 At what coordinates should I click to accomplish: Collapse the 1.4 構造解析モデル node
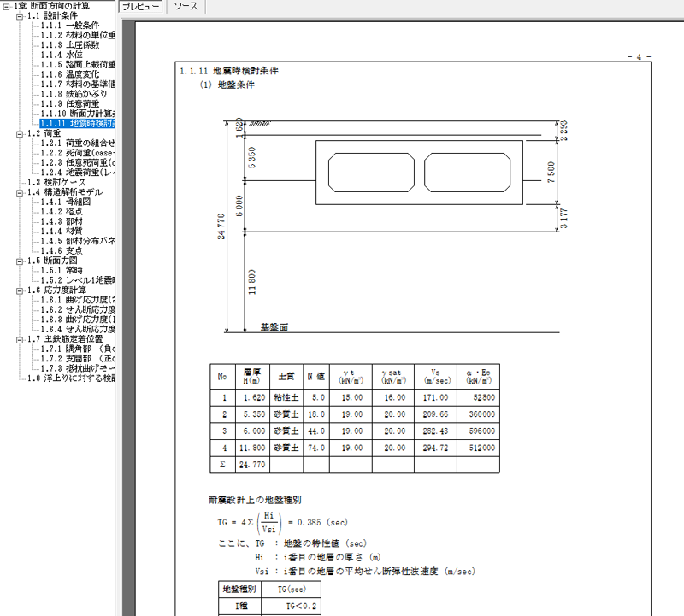(x=20, y=192)
